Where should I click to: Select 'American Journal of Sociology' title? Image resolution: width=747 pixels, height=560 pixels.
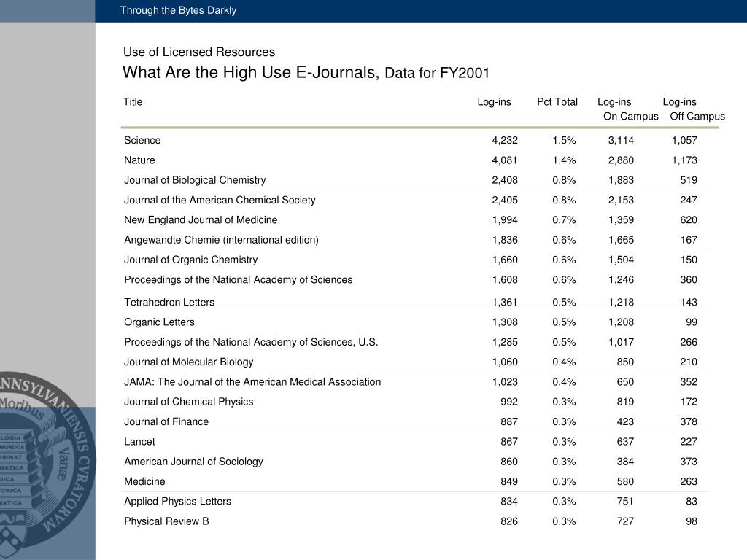[193, 461]
